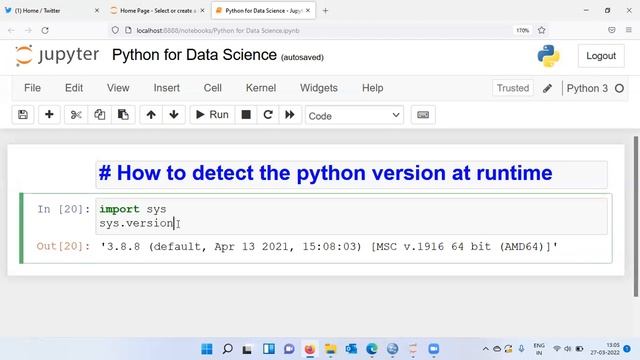
Task: Move selected cell down arrow
Action: click(174, 115)
